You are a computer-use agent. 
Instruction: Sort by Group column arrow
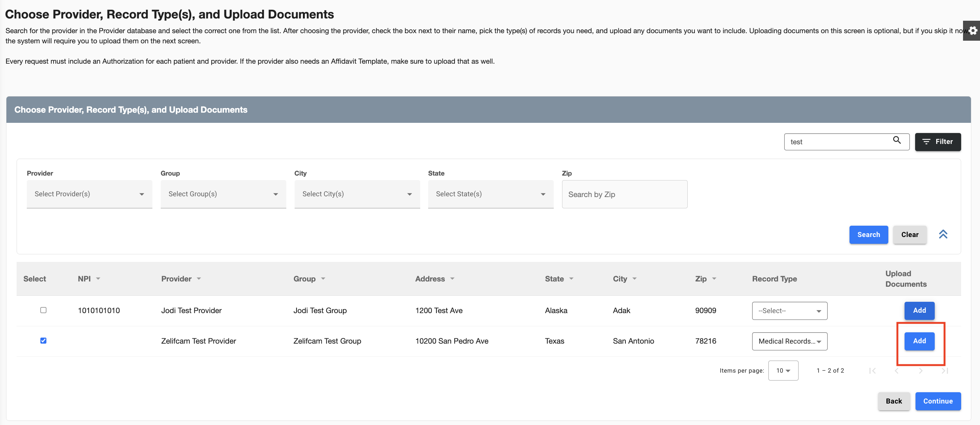323,279
